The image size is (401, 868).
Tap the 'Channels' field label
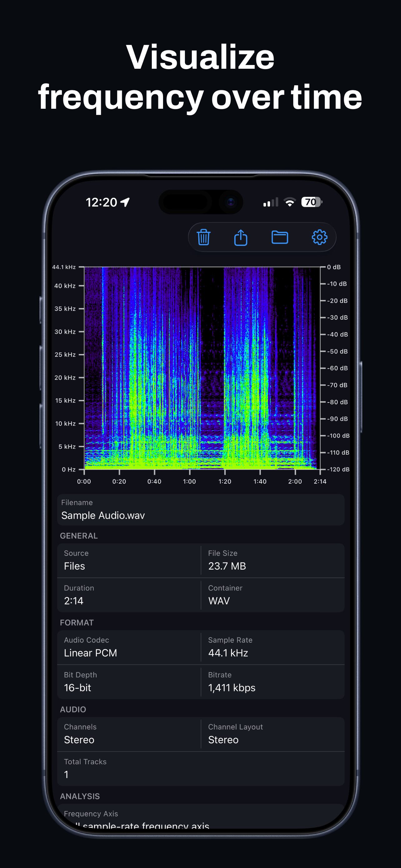pyautogui.click(x=80, y=727)
